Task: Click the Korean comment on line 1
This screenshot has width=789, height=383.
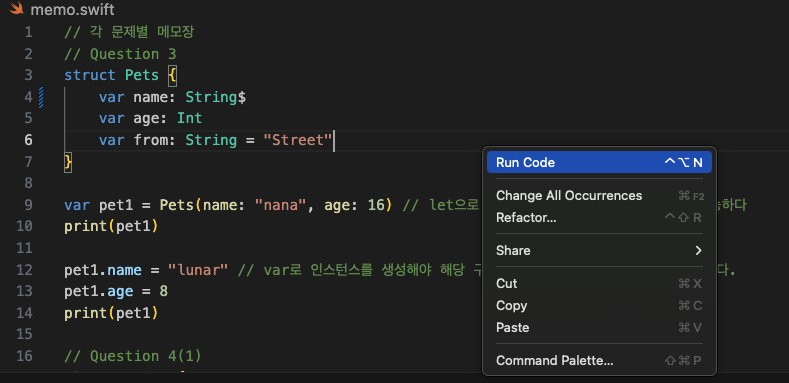Action: pyautogui.click(x=129, y=32)
